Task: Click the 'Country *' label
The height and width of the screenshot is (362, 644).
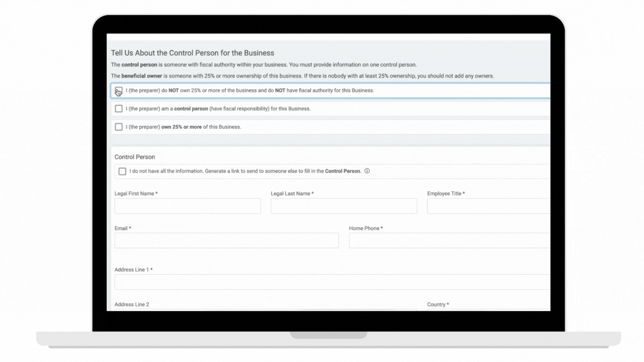Action: (438, 305)
